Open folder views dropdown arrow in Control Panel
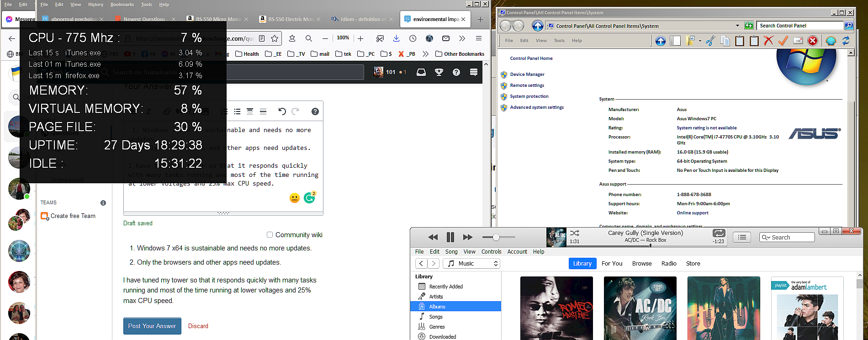 click(x=700, y=41)
